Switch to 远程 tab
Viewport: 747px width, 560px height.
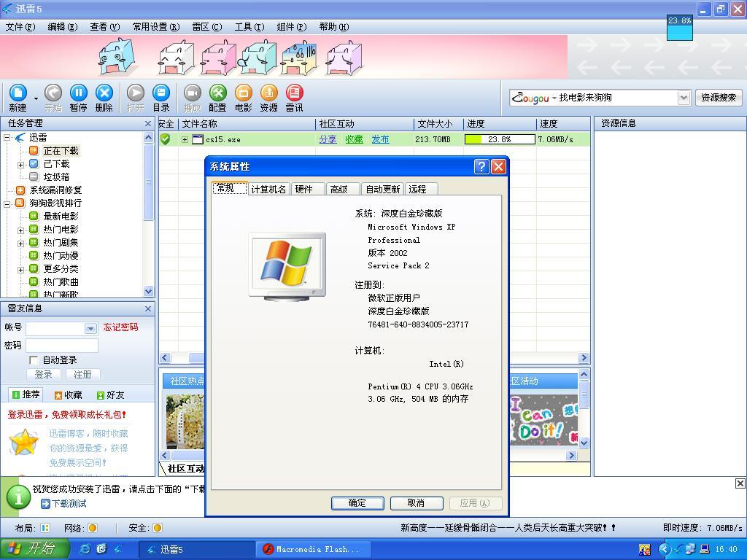click(421, 189)
